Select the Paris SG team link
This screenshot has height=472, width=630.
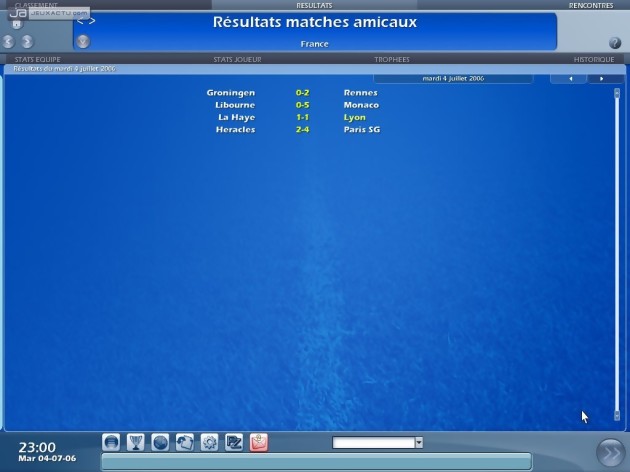click(x=361, y=129)
